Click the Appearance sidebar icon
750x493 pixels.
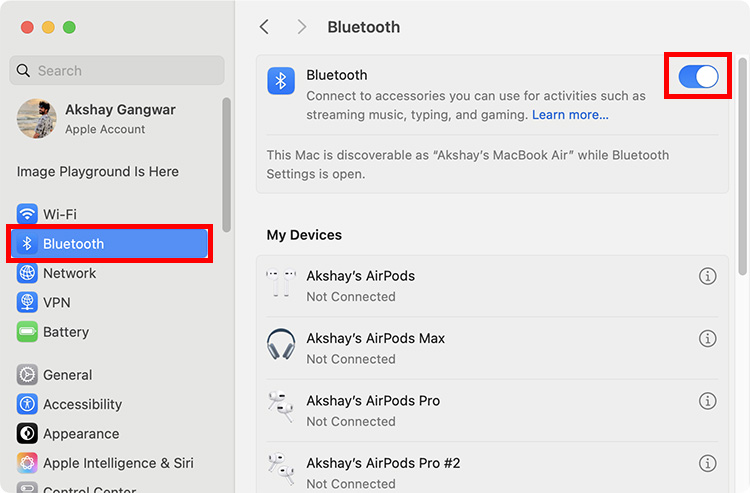coord(27,434)
